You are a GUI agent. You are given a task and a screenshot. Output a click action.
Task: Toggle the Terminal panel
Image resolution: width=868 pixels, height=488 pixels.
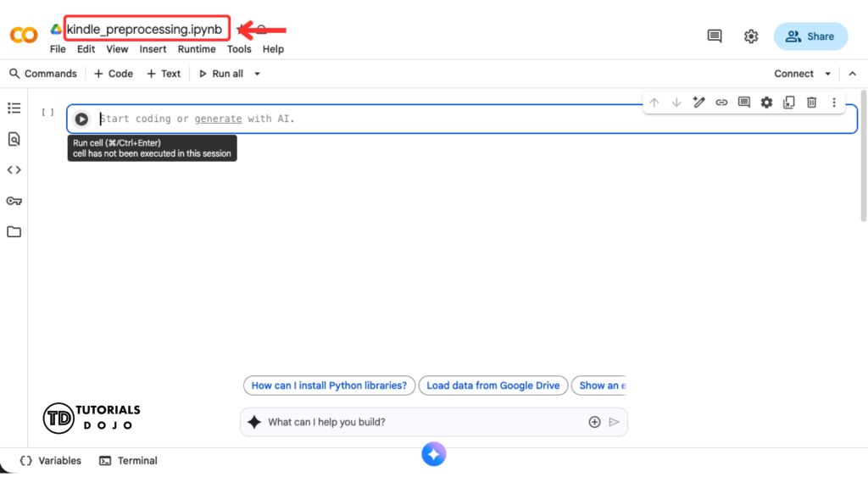coord(128,460)
